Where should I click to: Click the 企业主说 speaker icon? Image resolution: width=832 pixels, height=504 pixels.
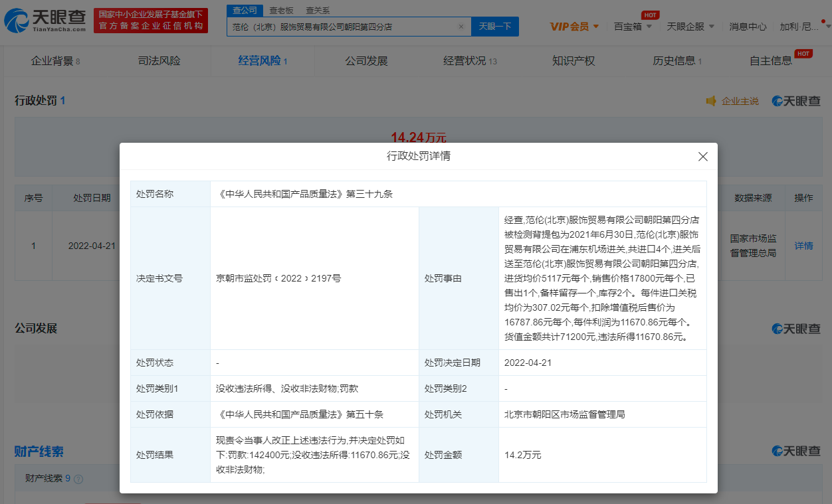[x=711, y=101]
